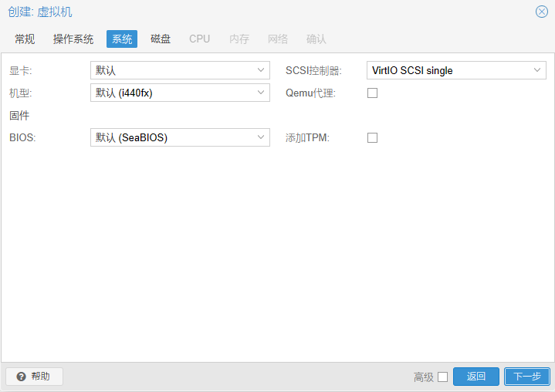Open the CPU tab
This screenshot has width=555, height=392.
coord(200,39)
